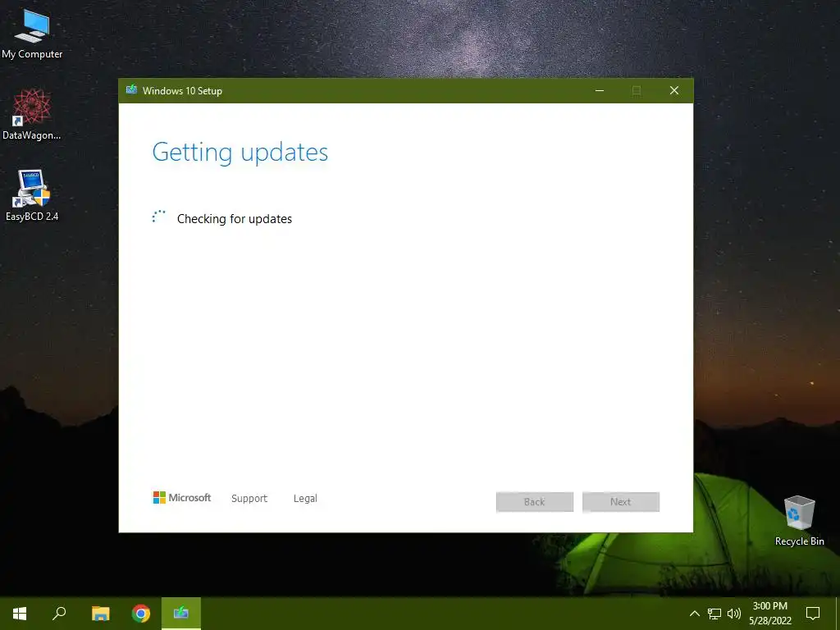Click the 'Getting updates' heading
Screen dimensions: 840x630
(240, 153)
